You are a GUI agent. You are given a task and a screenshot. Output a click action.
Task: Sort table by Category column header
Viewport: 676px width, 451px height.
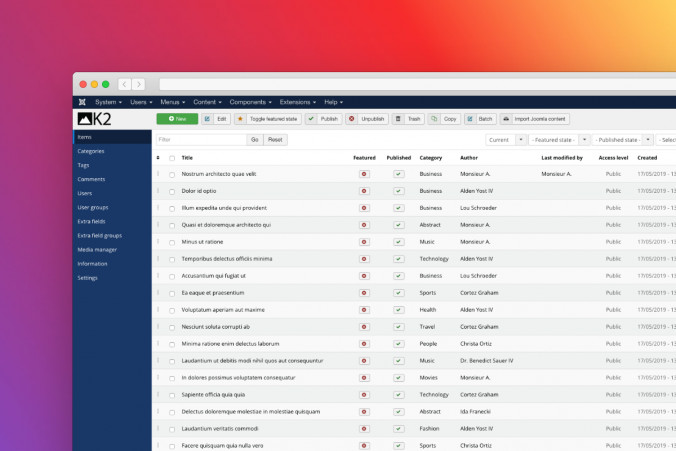[431, 158]
